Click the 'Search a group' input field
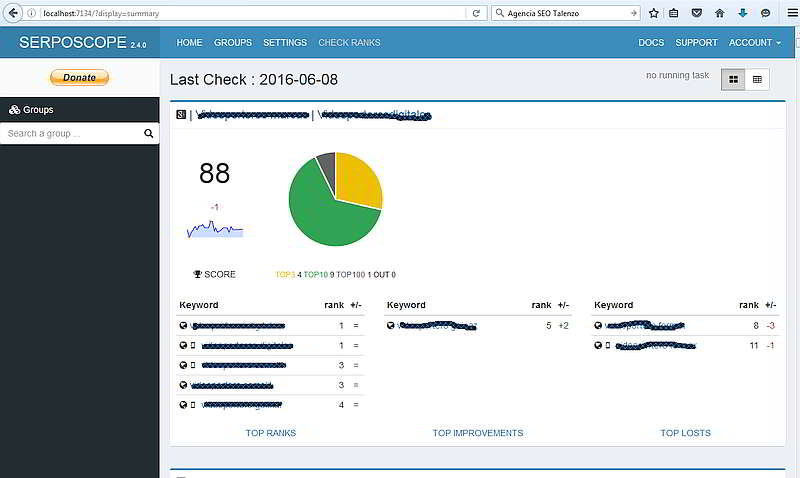Image resolution: width=800 pixels, height=478 pixels. tap(70, 133)
